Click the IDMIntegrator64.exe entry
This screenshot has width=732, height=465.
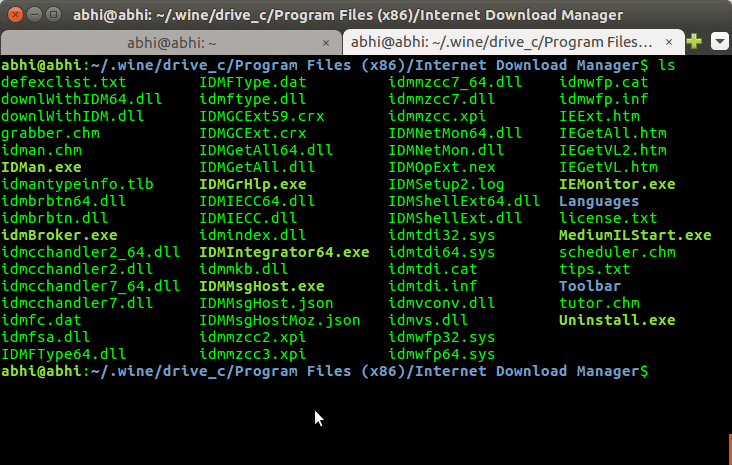coord(285,252)
